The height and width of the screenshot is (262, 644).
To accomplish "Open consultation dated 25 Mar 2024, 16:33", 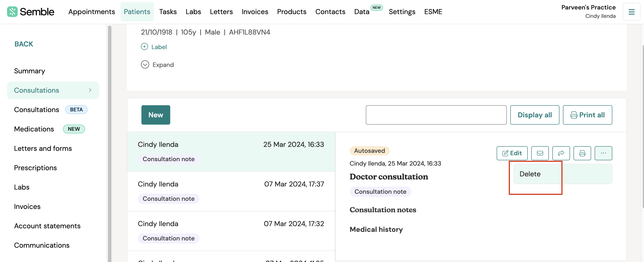I will (231, 151).
